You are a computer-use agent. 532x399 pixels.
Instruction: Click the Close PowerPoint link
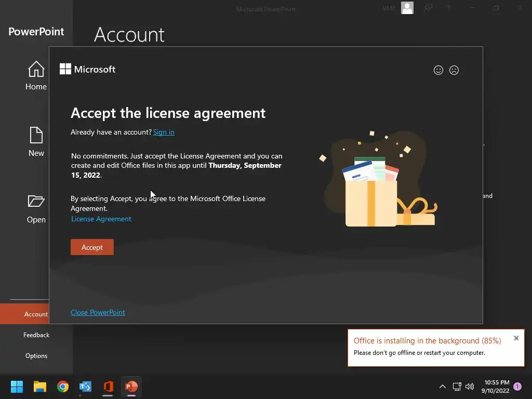tap(98, 312)
